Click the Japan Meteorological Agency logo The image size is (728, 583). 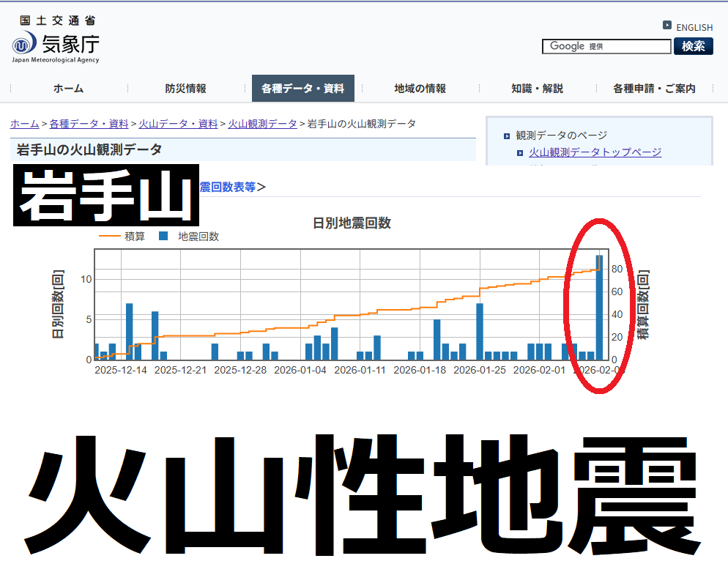(x=55, y=41)
